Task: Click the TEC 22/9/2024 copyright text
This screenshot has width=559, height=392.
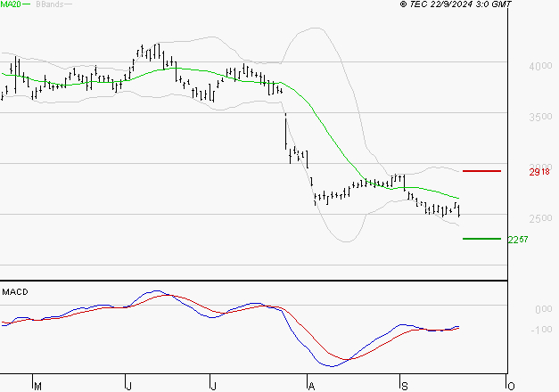Action: coord(456,4)
